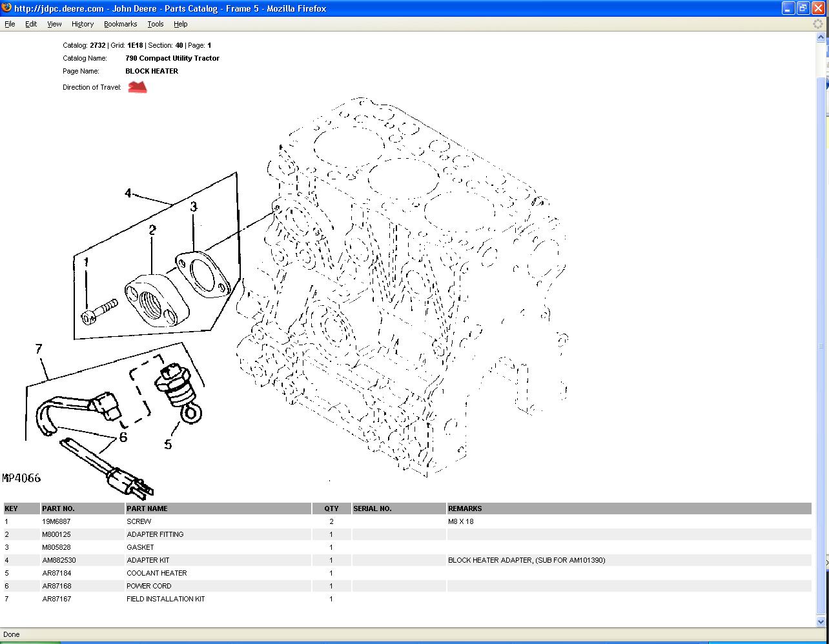The height and width of the screenshot is (644, 829).
Task: Restore down the Firefox window
Action: (x=803, y=8)
